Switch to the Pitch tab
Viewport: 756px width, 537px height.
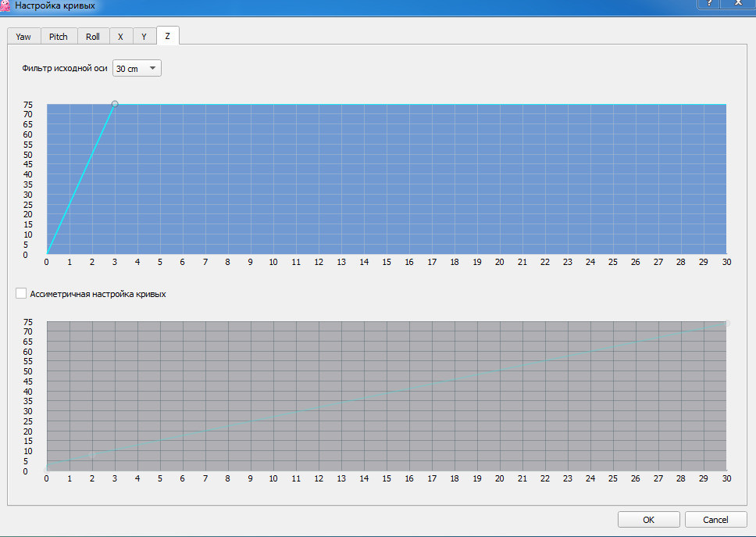pyautogui.click(x=59, y=37)
